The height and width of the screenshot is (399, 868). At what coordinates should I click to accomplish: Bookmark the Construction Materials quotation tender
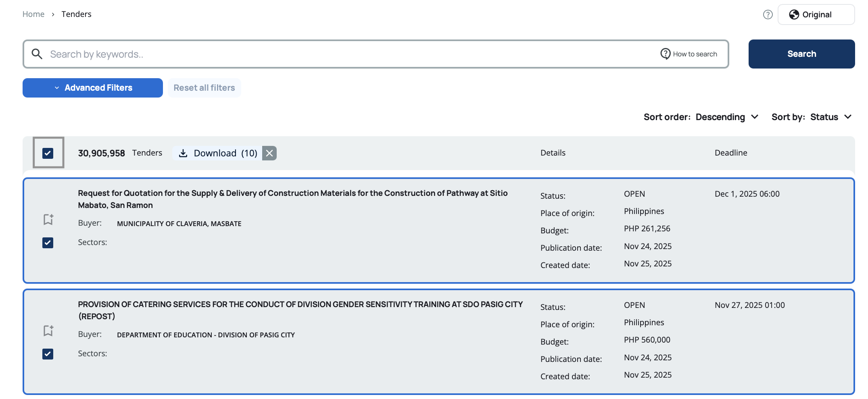click(48, 219)
